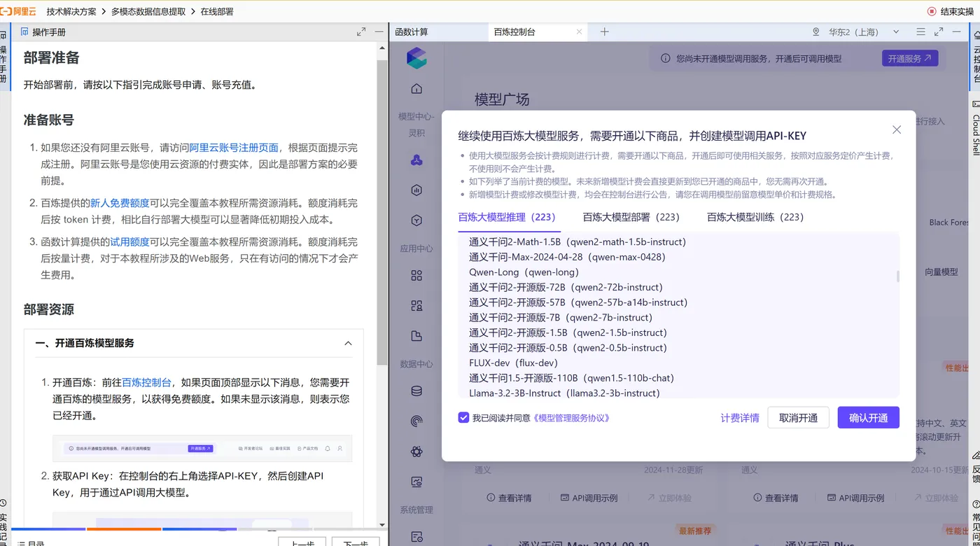
Task: Click the manual scrollbar down arrow
Action: pos(382,524)
